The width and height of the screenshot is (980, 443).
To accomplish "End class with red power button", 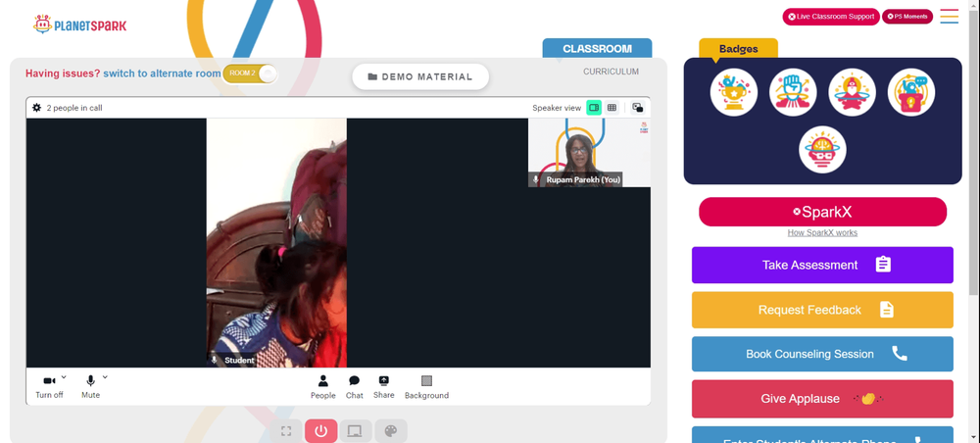I will pyautogui.click(x=321, y=431).
